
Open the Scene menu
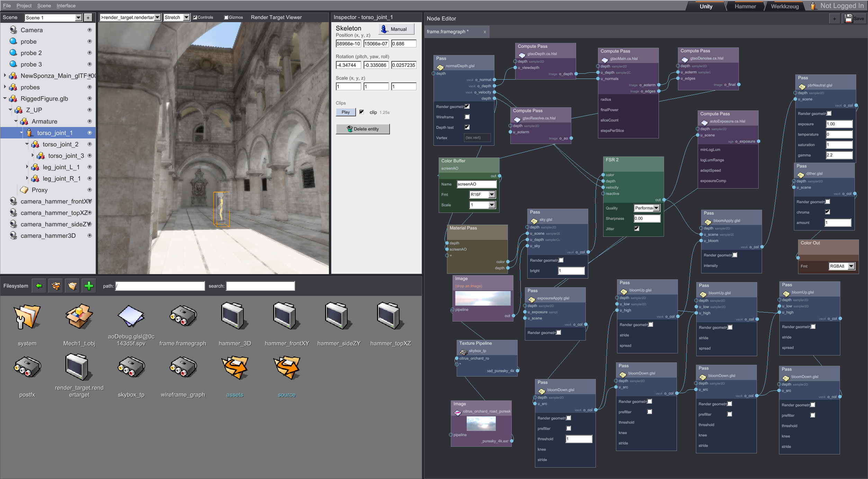44,6
